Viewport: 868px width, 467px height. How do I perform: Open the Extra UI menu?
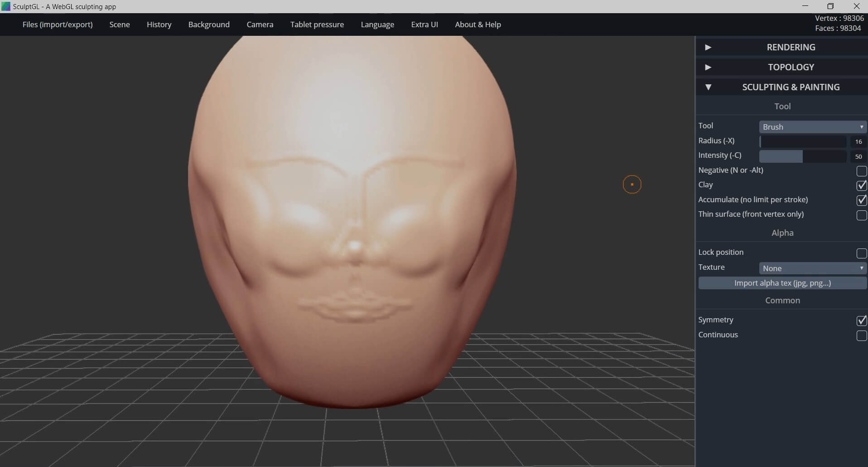tap(424, 24)
